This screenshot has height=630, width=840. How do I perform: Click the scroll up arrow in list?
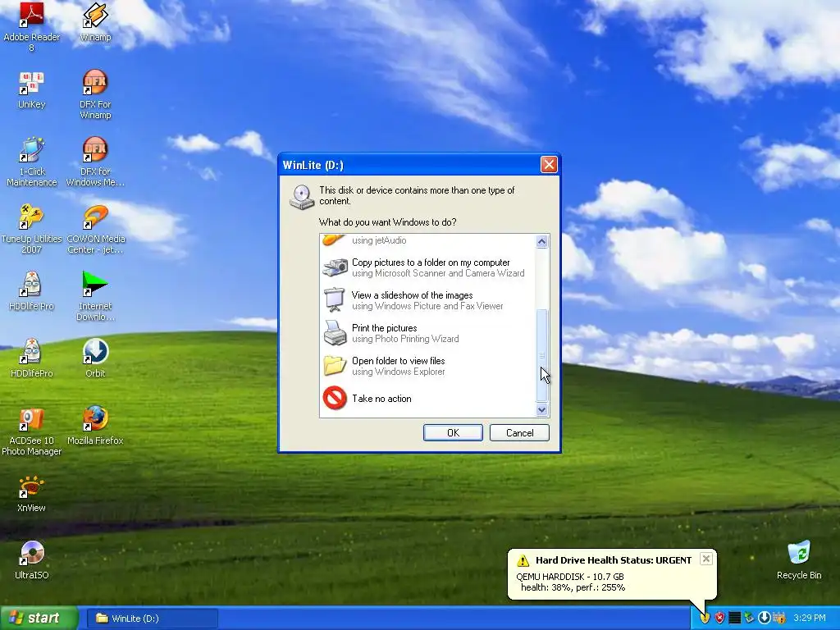pos(541,242)
